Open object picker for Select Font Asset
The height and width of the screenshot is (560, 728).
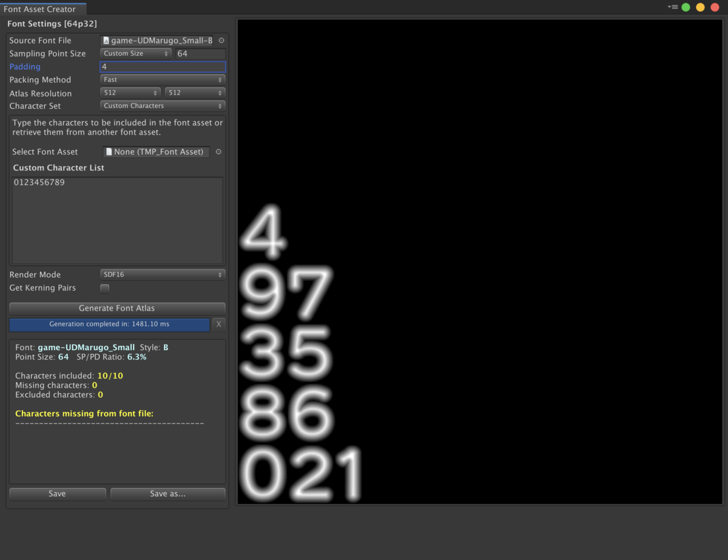pos(218,152)
